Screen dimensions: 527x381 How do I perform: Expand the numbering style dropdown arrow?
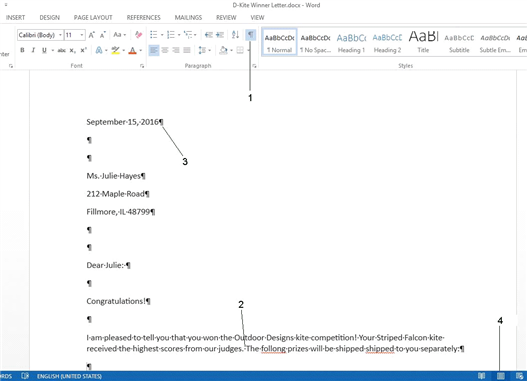(179, 35)
